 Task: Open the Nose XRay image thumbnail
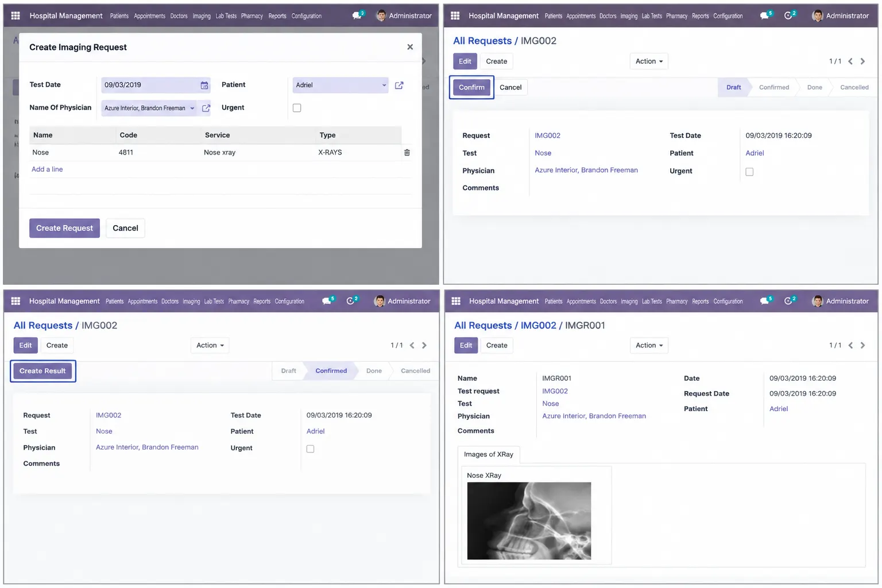click(529, 521)
